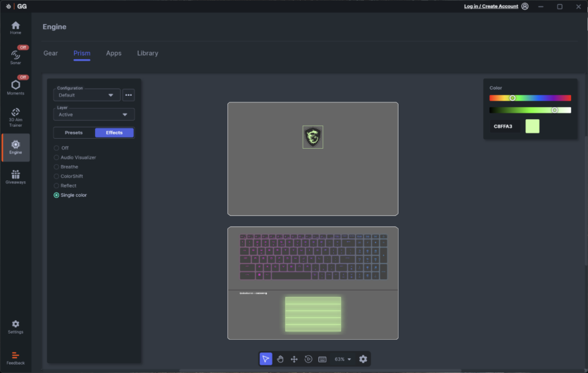Click the C8FFA3 hex color field
The height and width of the screenshot is (373, 588).
tap(505, 126)
